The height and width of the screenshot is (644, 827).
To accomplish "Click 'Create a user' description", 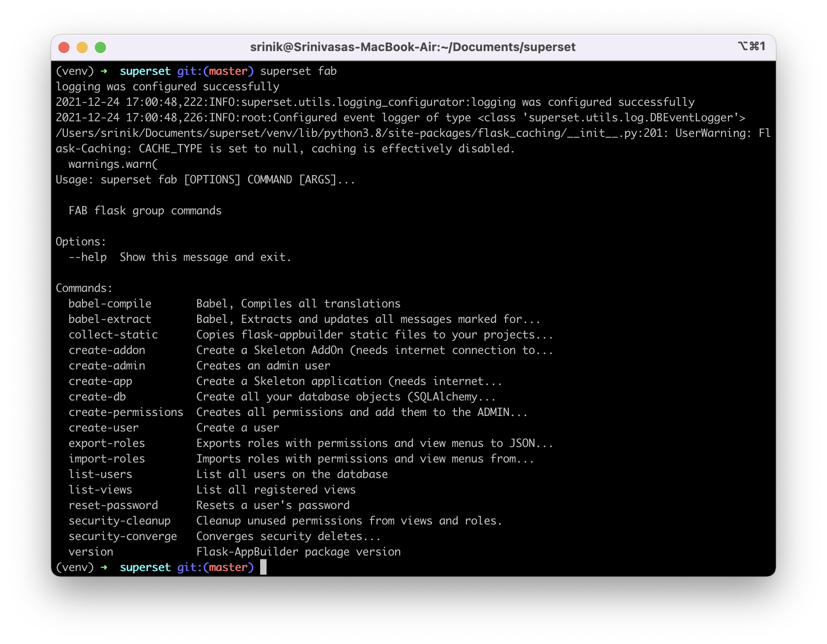I will pos(238,428).
